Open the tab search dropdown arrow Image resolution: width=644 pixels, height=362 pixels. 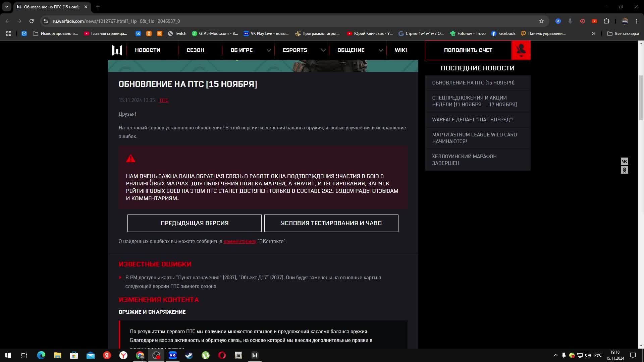click(6, 7)
